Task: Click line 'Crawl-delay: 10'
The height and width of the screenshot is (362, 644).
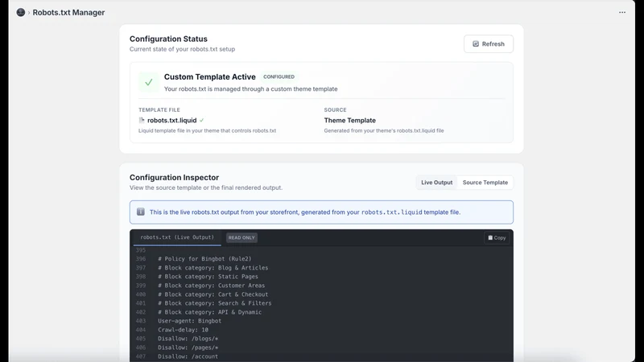Action: tap(183, 330)
